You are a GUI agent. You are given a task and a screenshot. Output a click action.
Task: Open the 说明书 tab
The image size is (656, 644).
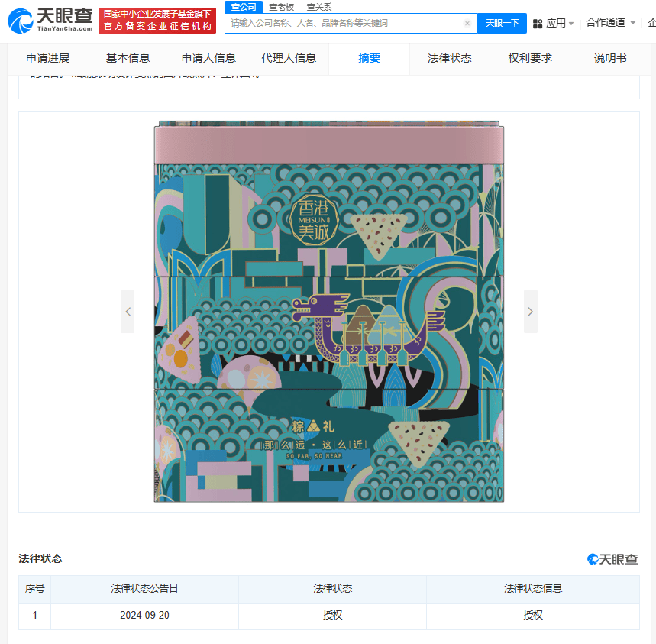point(610,58)
